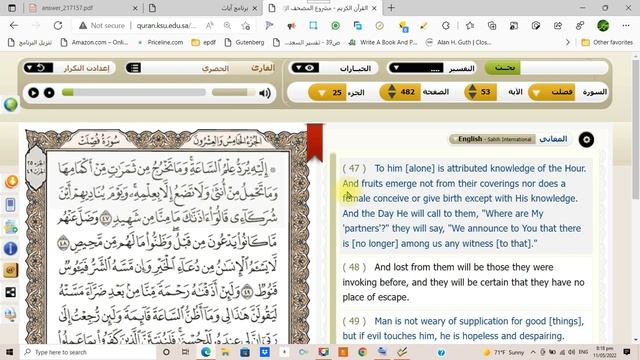This screenshot has width=640, height=360.
Task: Open the browser Settings and more menu
Action: coord(626,25)
